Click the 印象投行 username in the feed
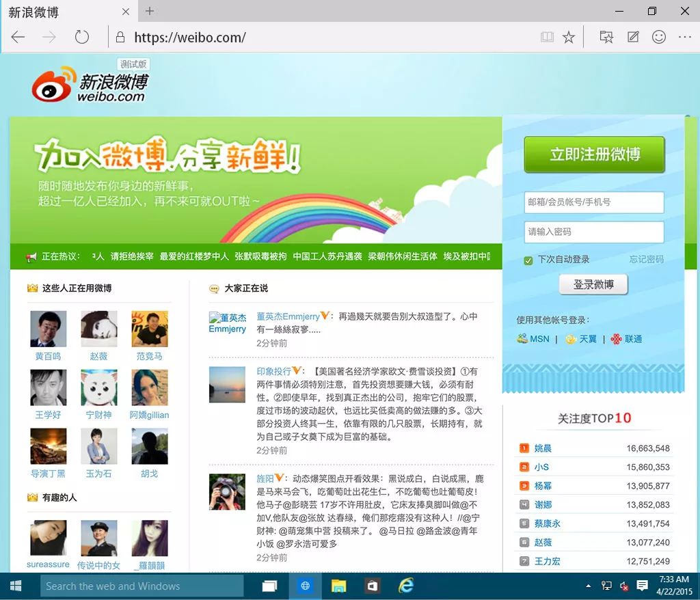 273,371
